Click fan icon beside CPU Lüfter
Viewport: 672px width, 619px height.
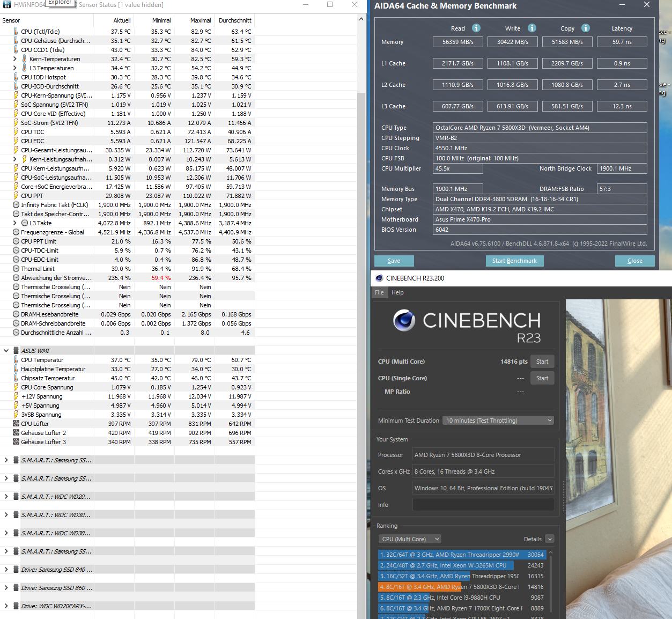click(x=16, y=424)
